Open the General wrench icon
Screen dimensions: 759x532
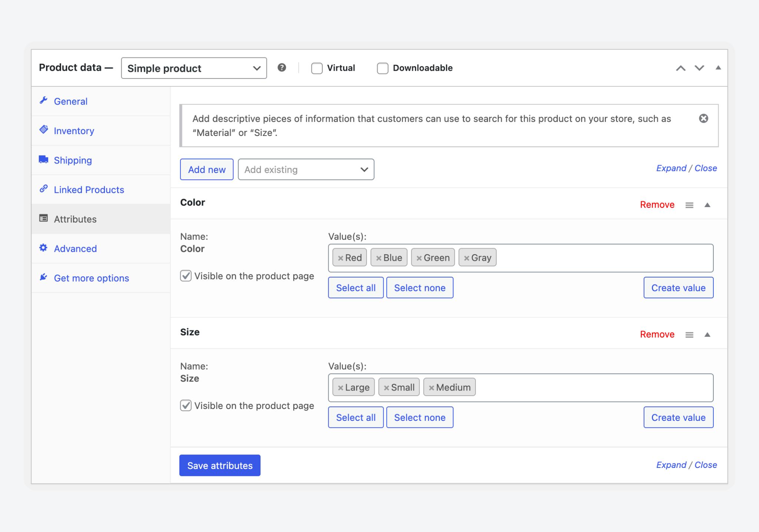tap(44, 100)
